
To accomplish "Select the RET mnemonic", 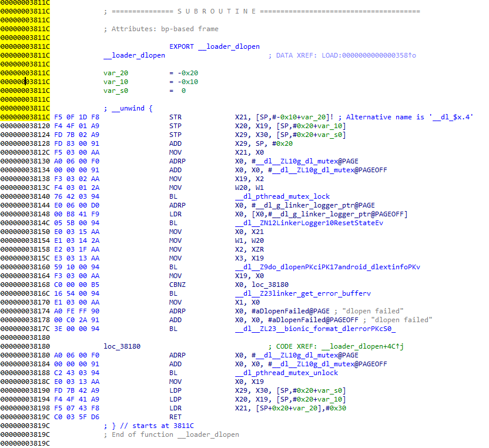I will pyautogui.click(x=175, y=417).
